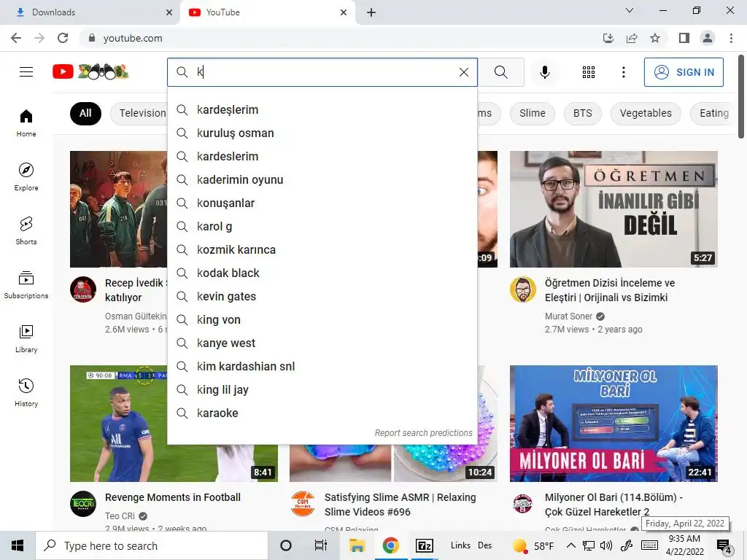
Task: Open Explore in the sidebar
Action: (26, 176)
